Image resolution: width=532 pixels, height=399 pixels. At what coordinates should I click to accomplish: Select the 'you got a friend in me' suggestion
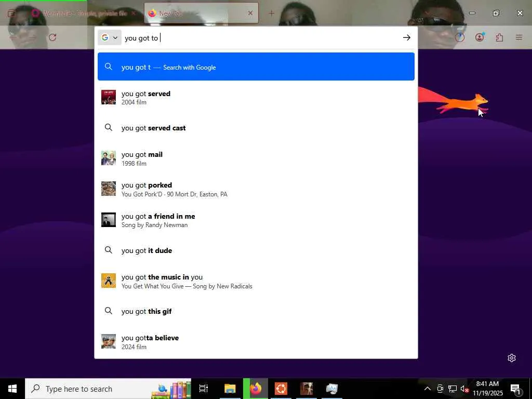click(256, 220)
